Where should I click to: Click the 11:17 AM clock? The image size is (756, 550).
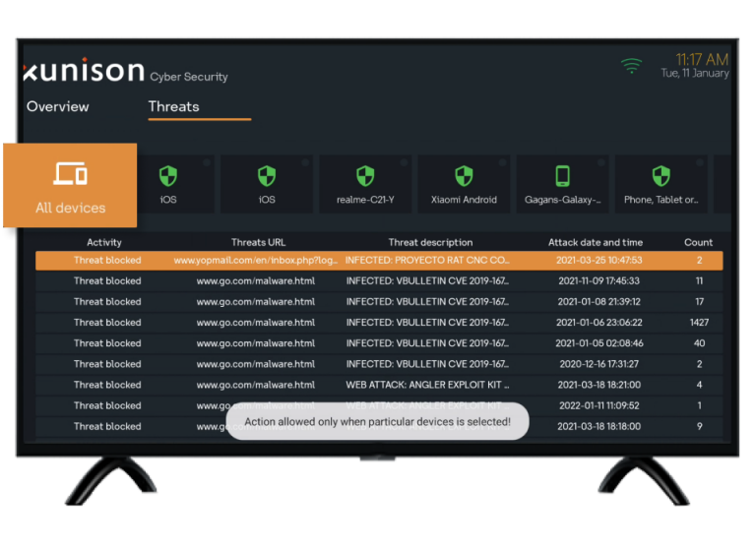coord(702,60)
